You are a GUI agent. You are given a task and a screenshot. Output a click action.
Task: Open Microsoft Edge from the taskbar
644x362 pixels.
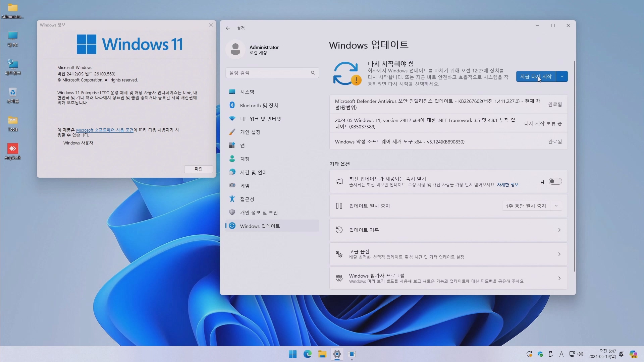click(307, 354)
